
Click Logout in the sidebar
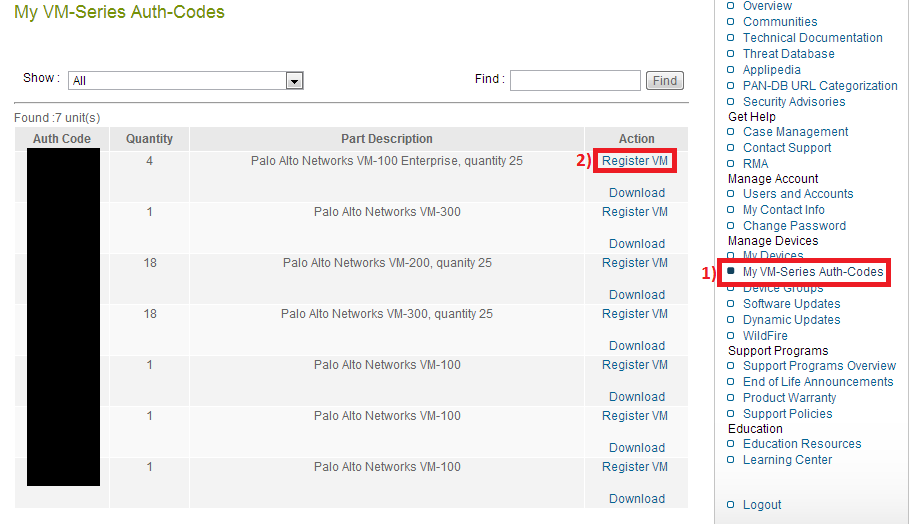tap(762, 505)
